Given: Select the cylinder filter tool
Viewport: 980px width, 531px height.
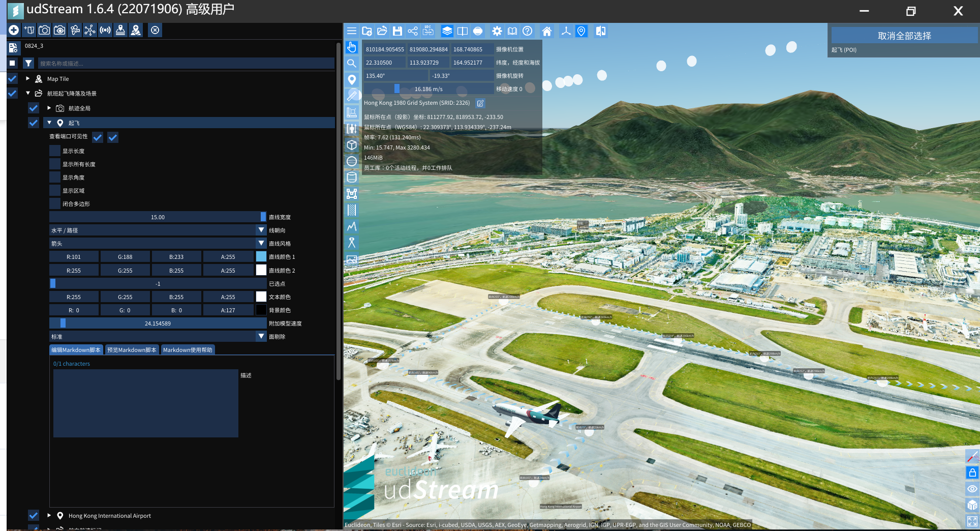Looking at the screenshot, I should (352, 178).
